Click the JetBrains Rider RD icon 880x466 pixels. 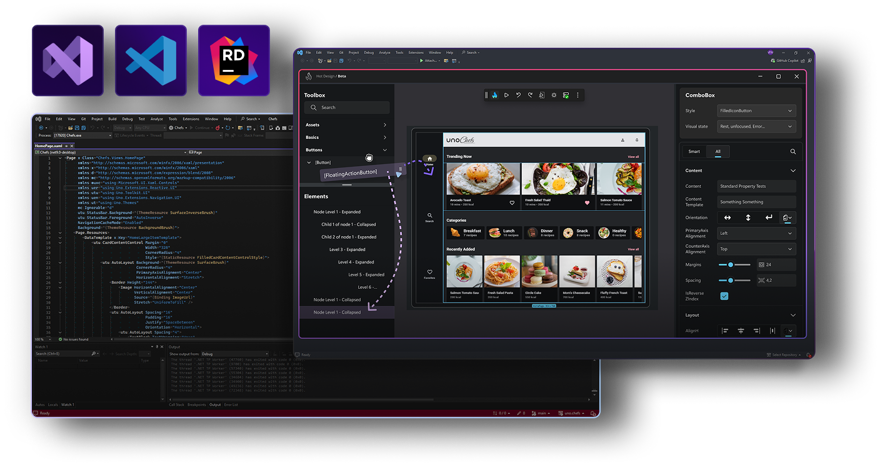234,60
